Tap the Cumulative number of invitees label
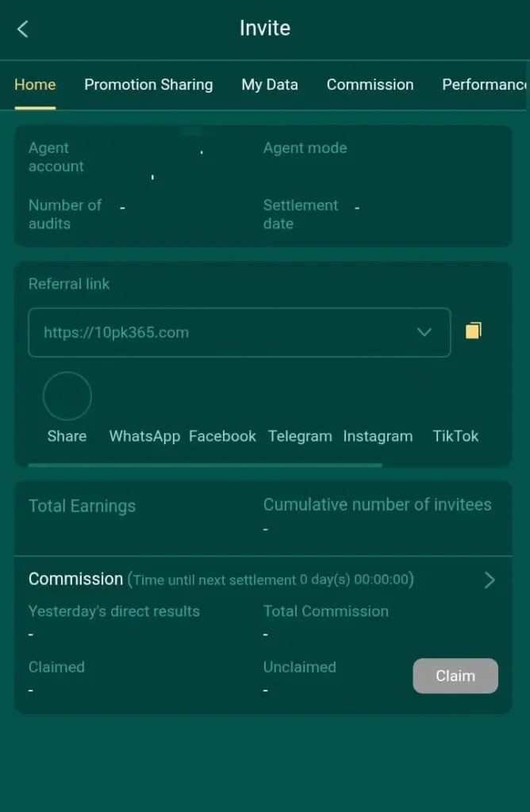The width and height of the screenshot is (530, 812). [377, 504]
